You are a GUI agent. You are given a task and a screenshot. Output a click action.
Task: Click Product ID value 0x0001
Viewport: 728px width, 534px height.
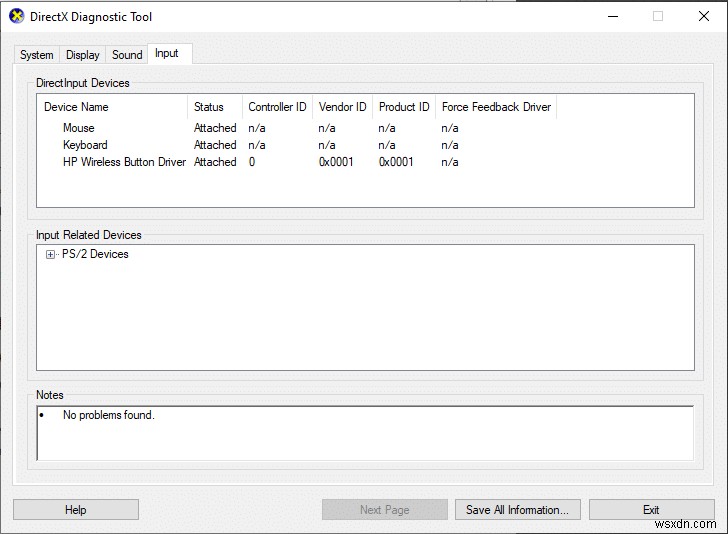(x=396, y=162)
